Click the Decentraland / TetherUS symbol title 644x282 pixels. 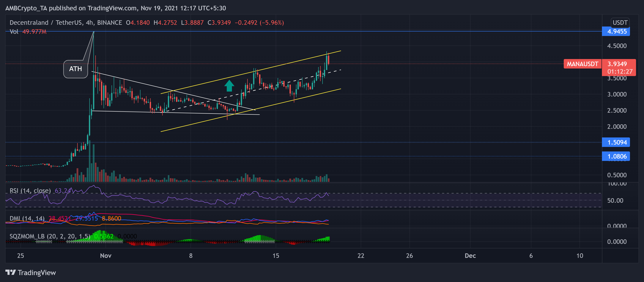[x=46, y=23]
